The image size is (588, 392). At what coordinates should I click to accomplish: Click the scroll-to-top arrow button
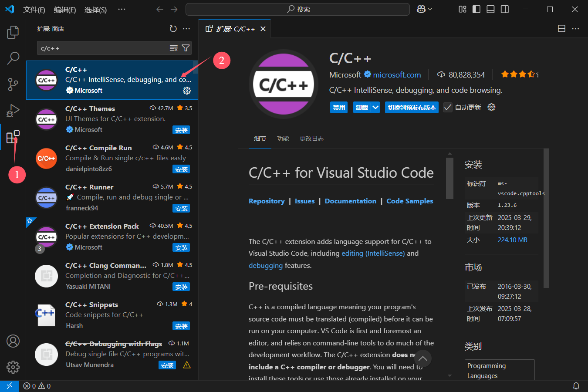422,359
